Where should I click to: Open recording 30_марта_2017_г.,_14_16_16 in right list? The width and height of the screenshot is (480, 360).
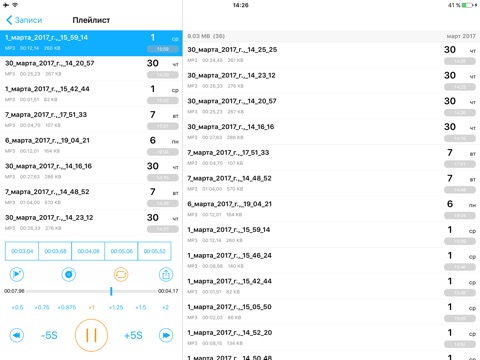[x=331, y=132]
